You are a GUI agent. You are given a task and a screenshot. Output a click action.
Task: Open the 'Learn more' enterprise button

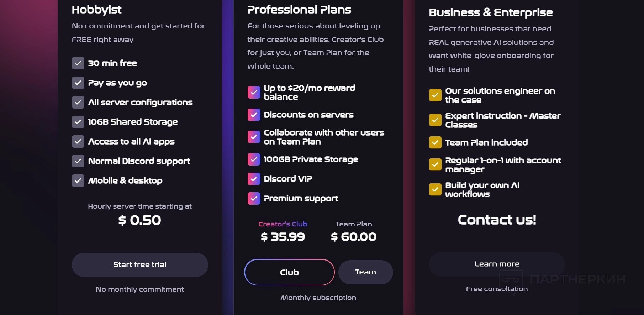click(497, 264)
